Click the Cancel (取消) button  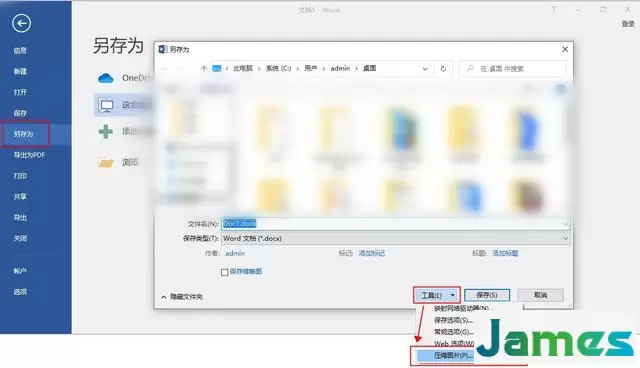[540, 295]
